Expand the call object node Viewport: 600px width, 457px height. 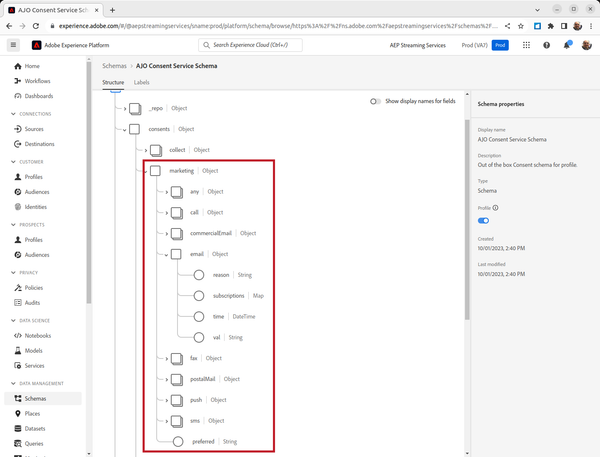pyautogui.click(x=166, y=213)
